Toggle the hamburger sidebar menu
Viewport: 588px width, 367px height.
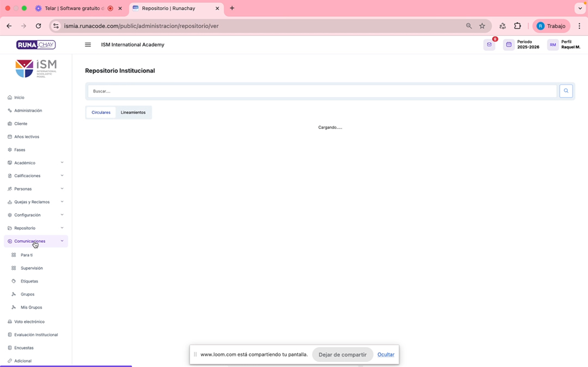[x=88, y=45]
